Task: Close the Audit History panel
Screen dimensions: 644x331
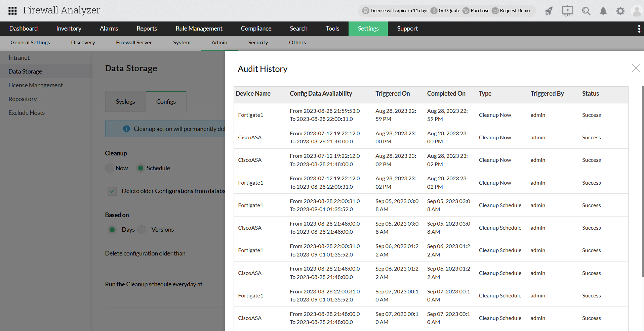Action: 636,68
